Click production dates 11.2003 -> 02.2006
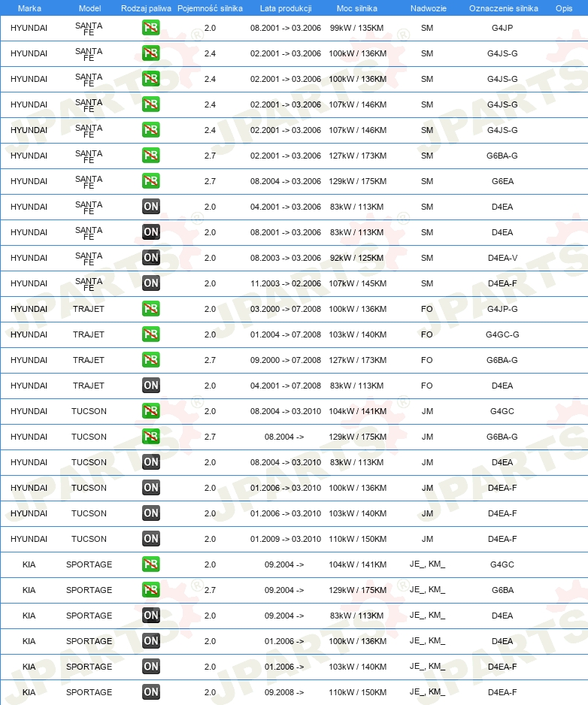This screenshot has width=588, height=705. point(286,283)
